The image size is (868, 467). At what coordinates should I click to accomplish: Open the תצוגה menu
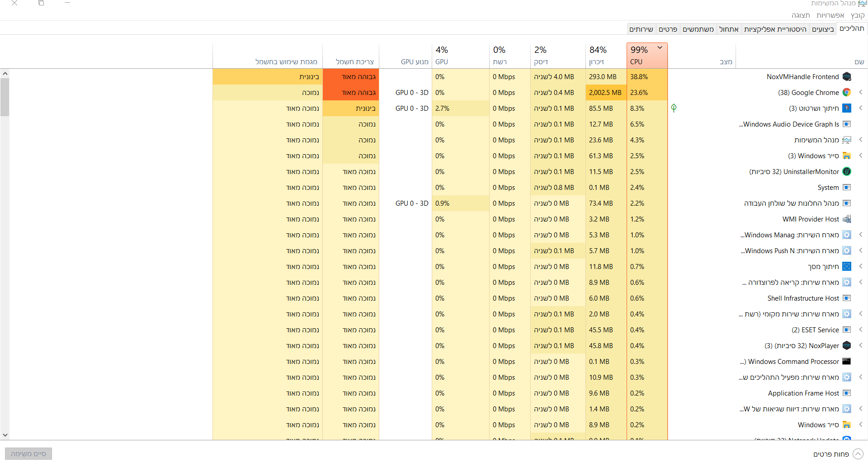tap(801, 15)
